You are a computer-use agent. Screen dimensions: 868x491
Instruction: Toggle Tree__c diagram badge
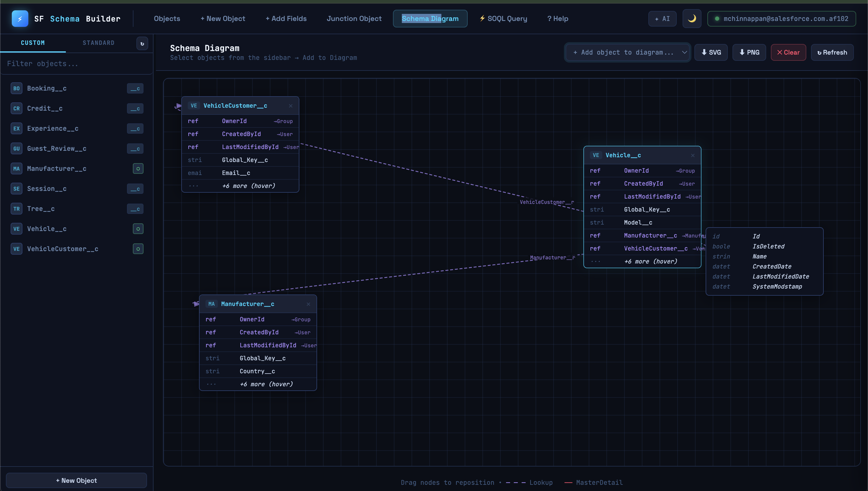[135, 209]
